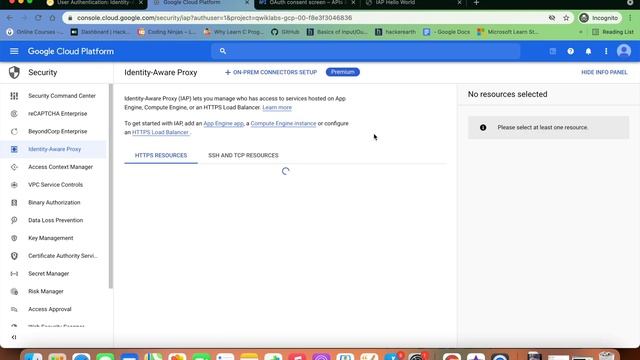Collapse the Security side navigation panel
Image resolution: width=640 pixels, height=360 pixels.
tap(14, 337)
